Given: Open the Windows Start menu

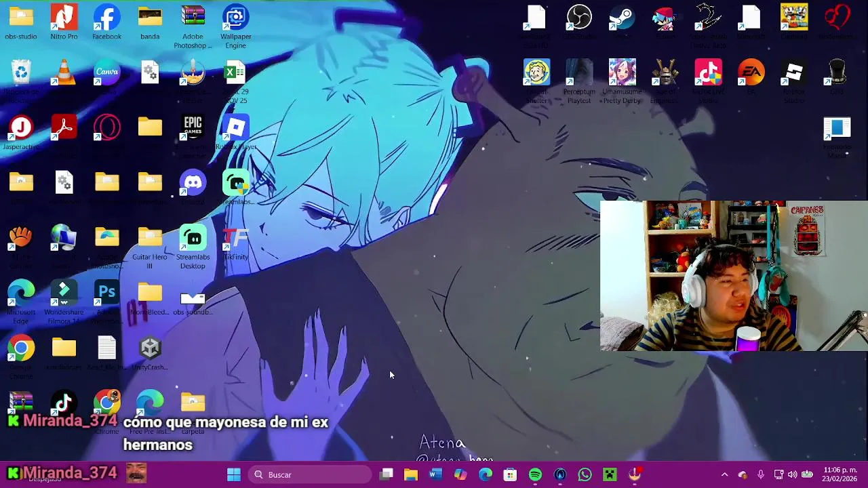Looking at the screenshot, I should [234, 474].
